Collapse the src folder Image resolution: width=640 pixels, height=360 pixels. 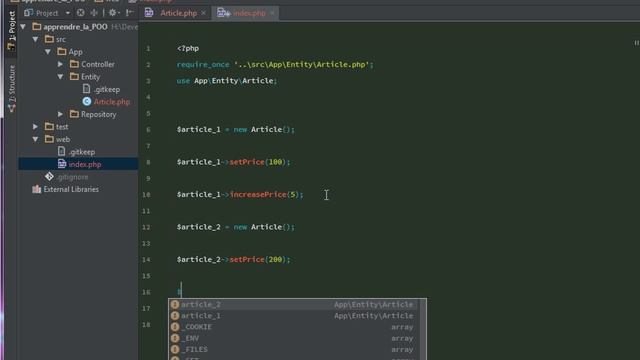[36, 39]
